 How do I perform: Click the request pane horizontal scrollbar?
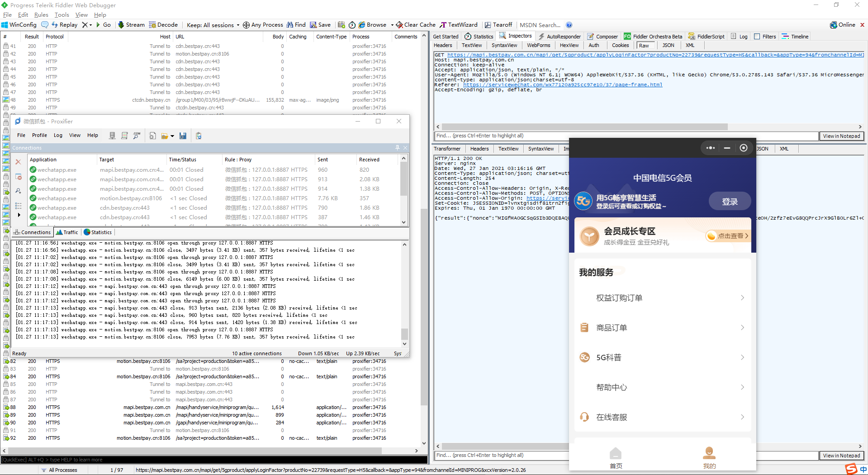click(x=584, y=127)
